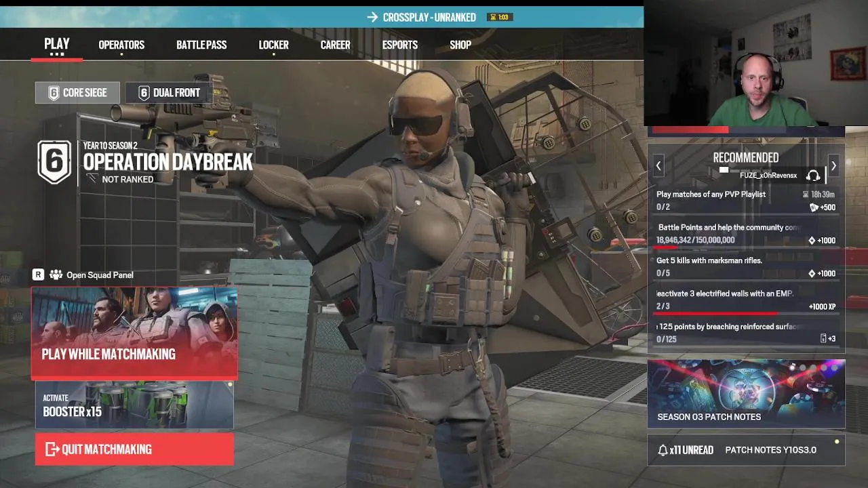Screen dimensions: 868x488
Task: Click the +1000 XP reward label
Action: (822, 307)
